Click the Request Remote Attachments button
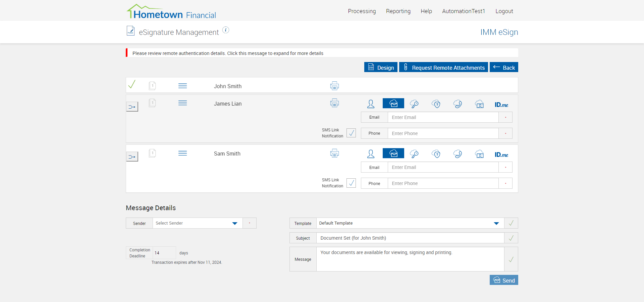Viewport: 644px width, 302px height. tap(443, 67)
